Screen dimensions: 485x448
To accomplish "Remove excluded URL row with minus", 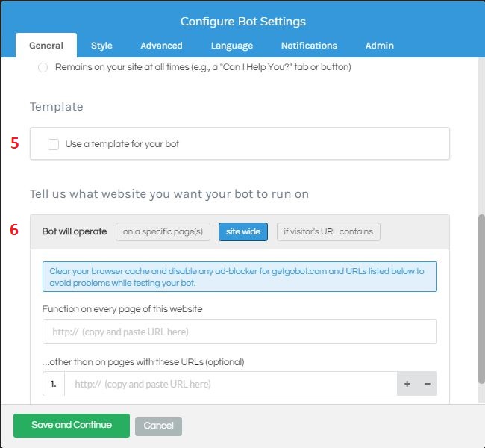I will (x=427, y=384).
